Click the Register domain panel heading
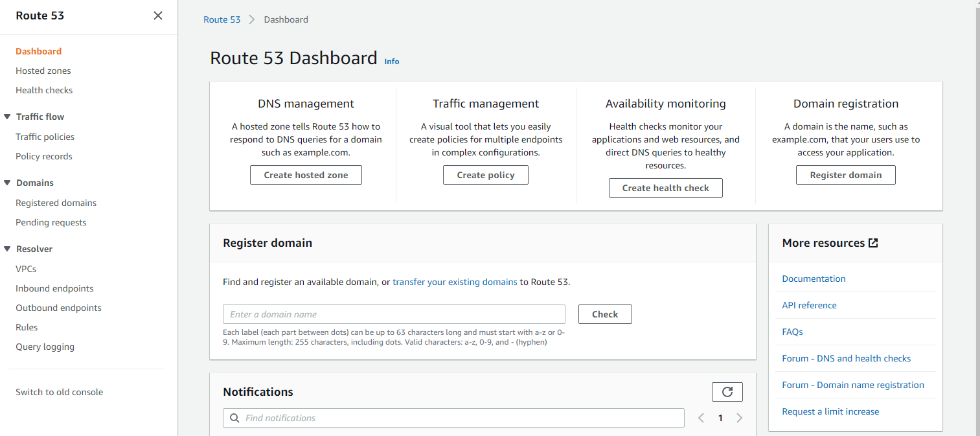Screen dimensions: 980x436 (x=268, y=243)
